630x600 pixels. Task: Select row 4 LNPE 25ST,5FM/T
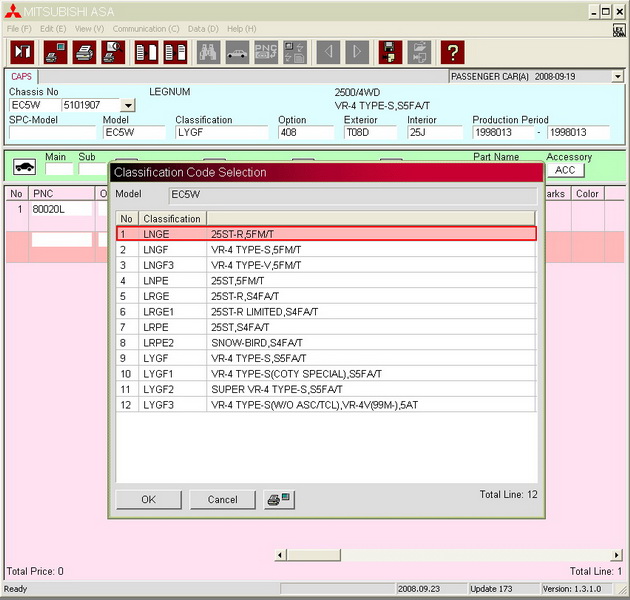[x=326, y=281]
